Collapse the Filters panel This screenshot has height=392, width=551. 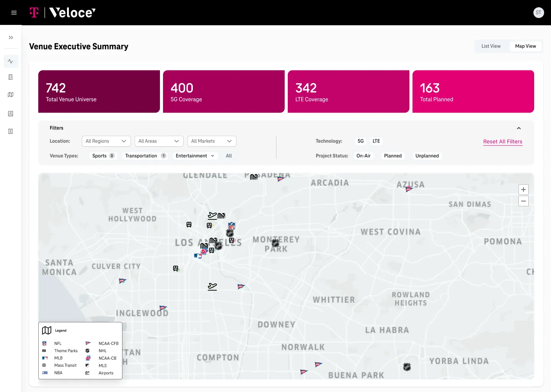pos(519,128)
